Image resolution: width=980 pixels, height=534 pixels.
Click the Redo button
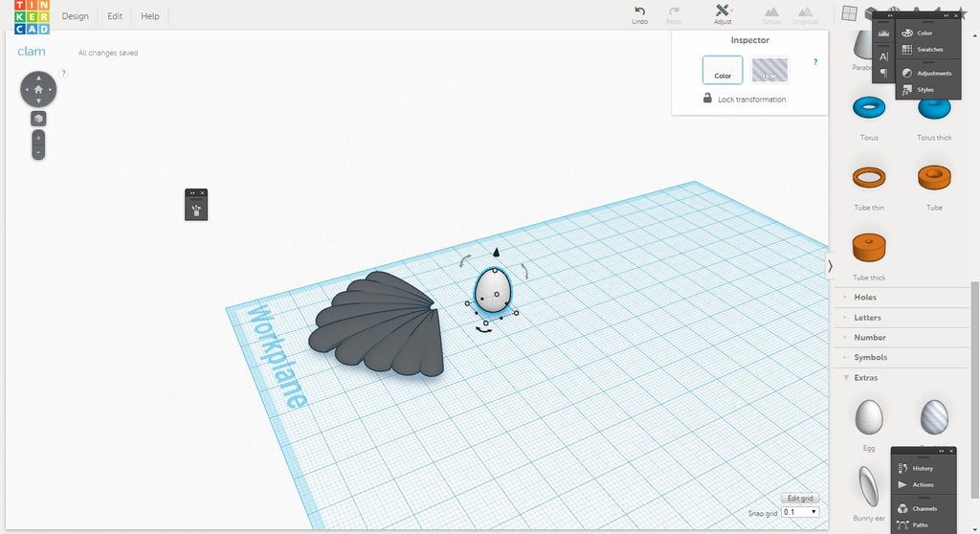coord(674,15)
